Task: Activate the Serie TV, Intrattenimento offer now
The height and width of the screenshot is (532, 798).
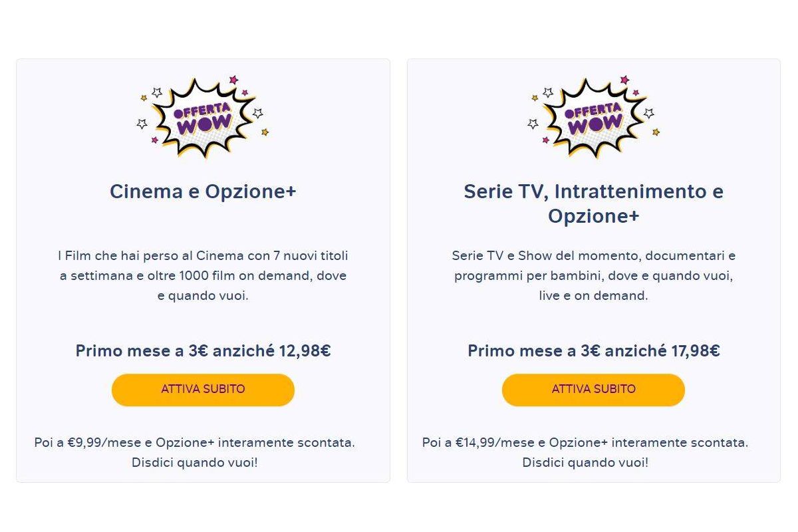Action: point(593,390)
